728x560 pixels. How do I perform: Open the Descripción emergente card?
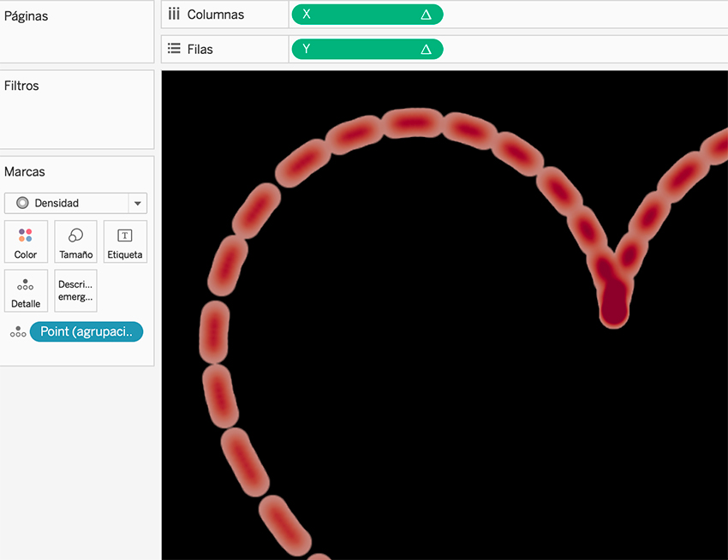75,290
